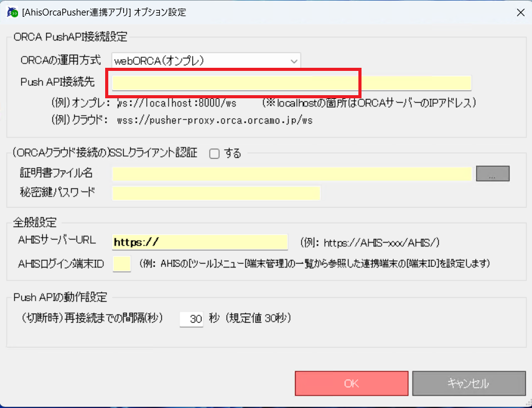The image size is (532, 408).
Task: Click the reconnect interval field showing 30
Action: [192, 319]
